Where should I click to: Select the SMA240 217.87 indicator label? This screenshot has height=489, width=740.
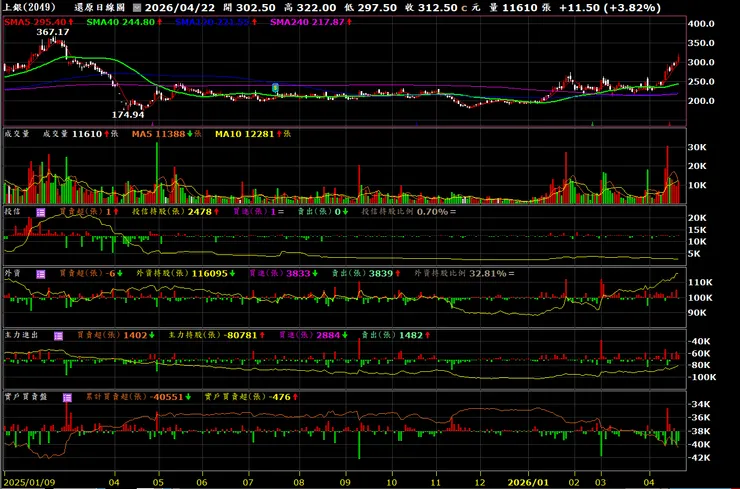tap(311, 22)
